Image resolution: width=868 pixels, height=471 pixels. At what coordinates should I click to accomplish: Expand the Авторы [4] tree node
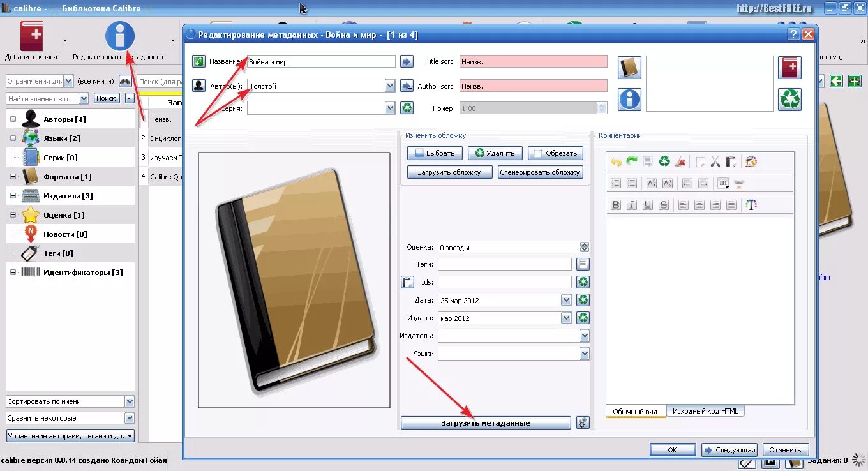[x=13, y=119]
